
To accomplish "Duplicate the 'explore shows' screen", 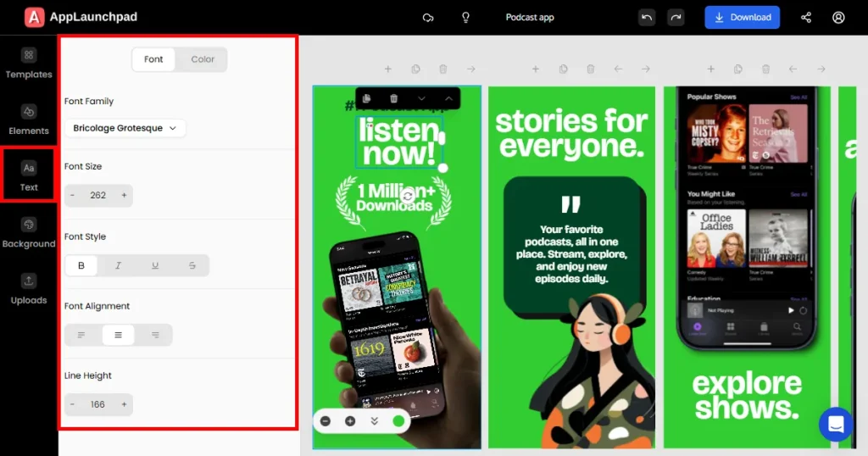I will coord(738,70).
